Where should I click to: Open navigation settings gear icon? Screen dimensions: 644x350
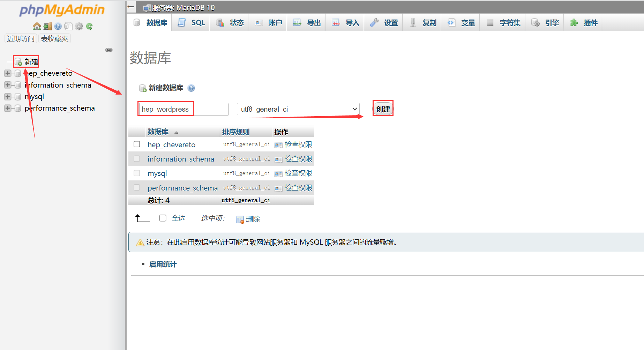79,27
